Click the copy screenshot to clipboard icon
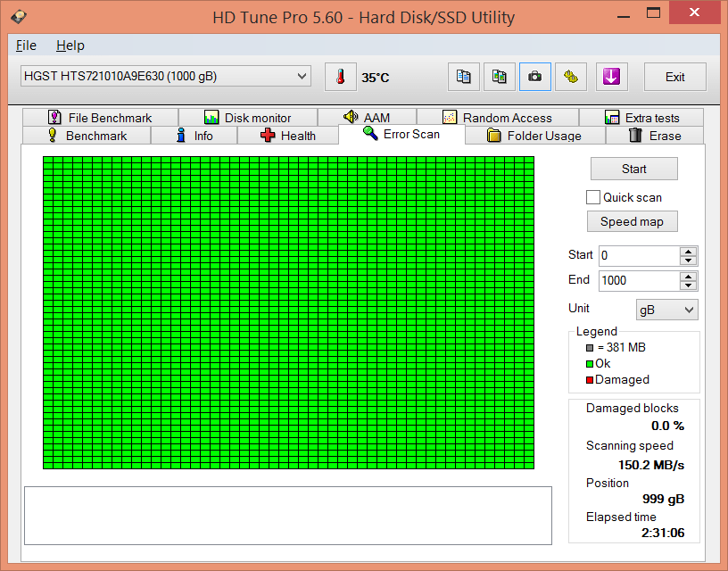The height and width of the screenshot is (571, 728). [x=499, y=77]
